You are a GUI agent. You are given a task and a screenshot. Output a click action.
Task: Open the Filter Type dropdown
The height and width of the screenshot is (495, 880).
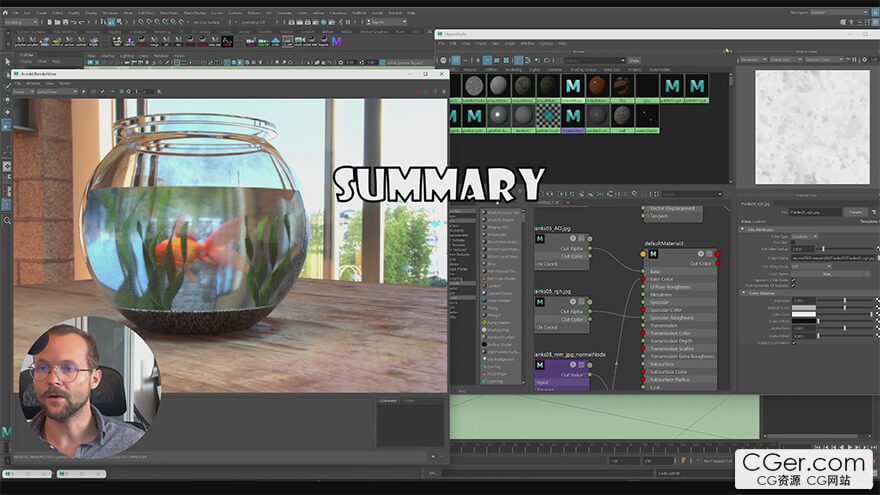[804, 236]
